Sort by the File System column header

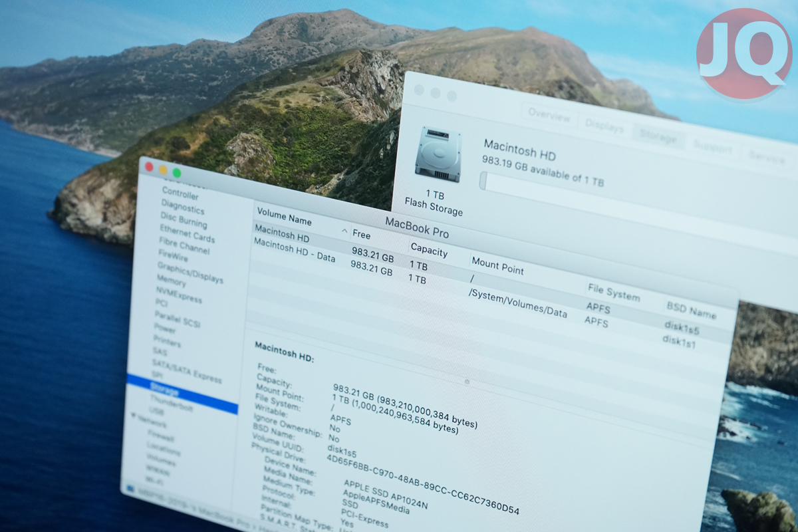coord(613,292)
